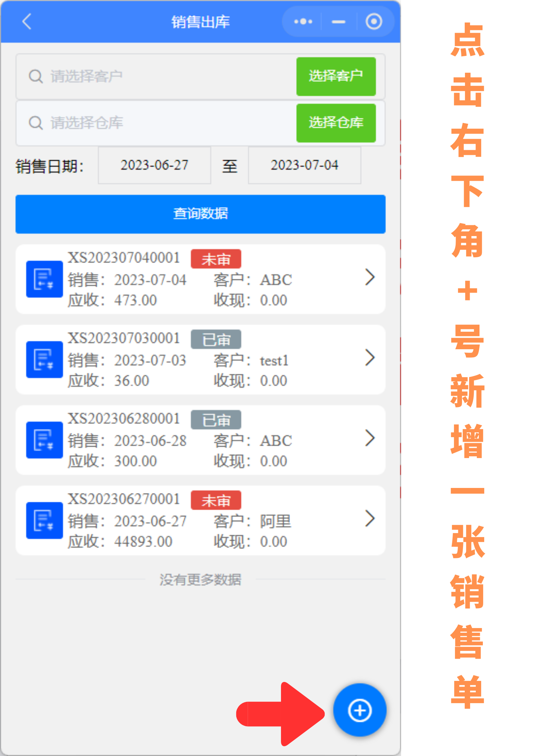Click the 未审 tag on XS202306270001
Screen dimensions: 534x756
pyautogui.click(x=216, y=500)
